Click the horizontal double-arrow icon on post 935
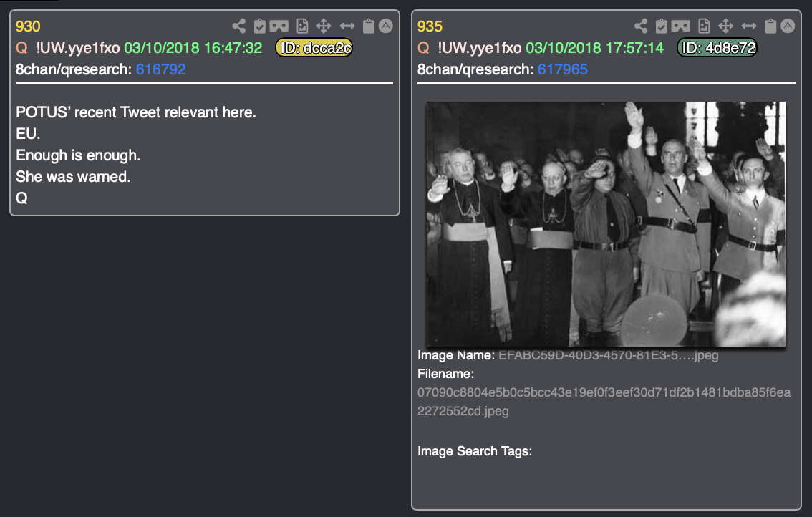 click(x=749, y=26)
